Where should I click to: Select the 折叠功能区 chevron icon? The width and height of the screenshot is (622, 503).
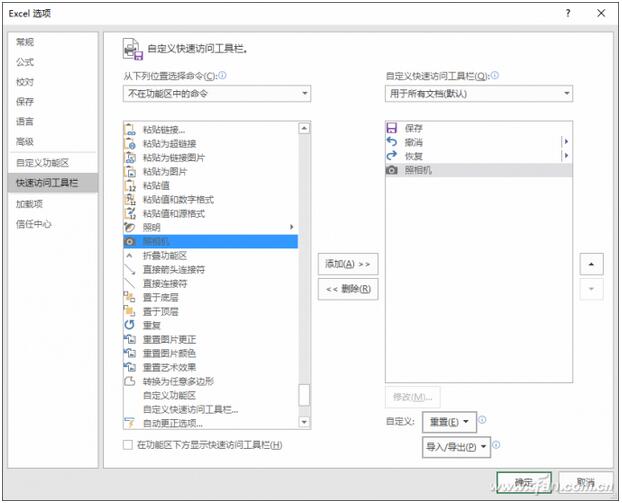point(129,255)
